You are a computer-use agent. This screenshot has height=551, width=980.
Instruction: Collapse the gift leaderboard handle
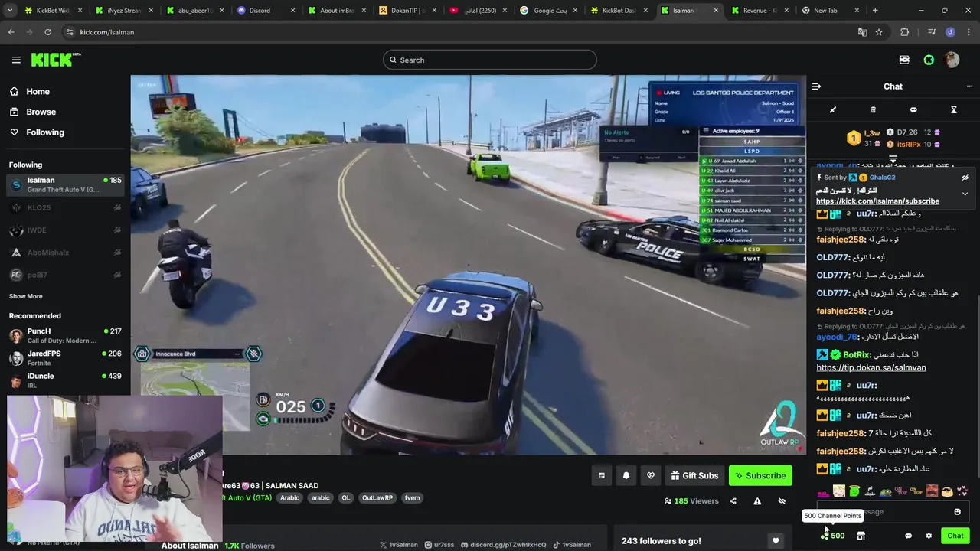[x=893, y=159]
